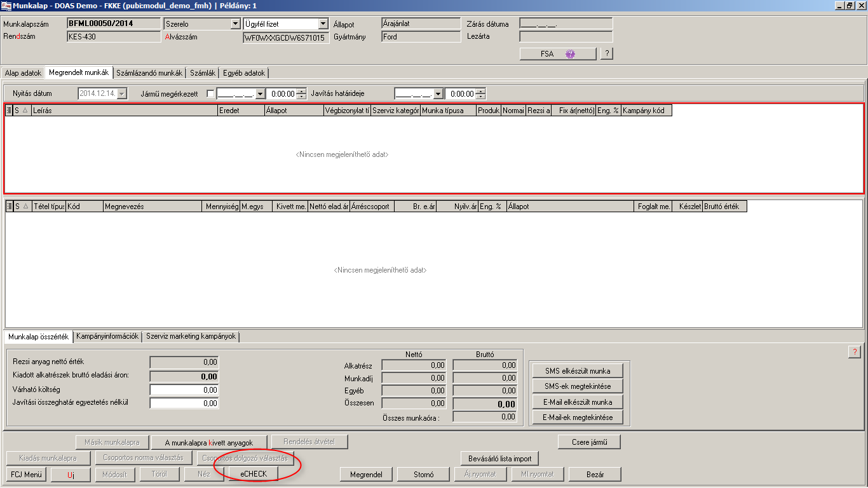
Task: Click the FSA button
Action: click(558, 54)
